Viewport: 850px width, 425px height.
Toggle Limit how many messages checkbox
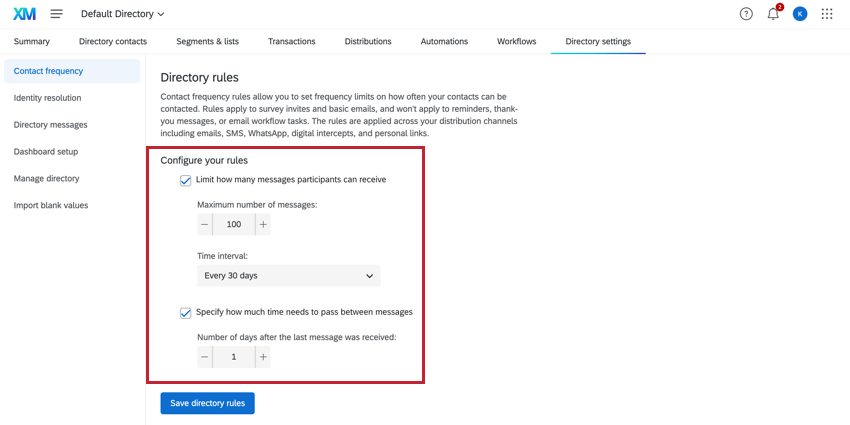pos(185,180)
